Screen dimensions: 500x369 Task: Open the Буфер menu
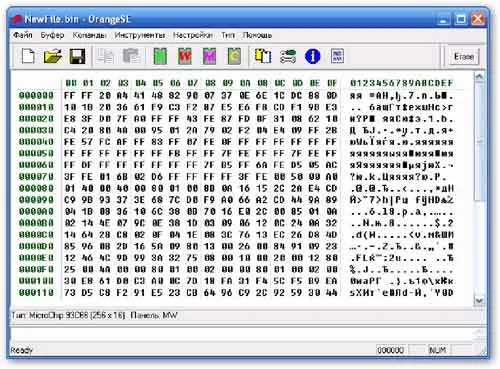tap(52, 35)
